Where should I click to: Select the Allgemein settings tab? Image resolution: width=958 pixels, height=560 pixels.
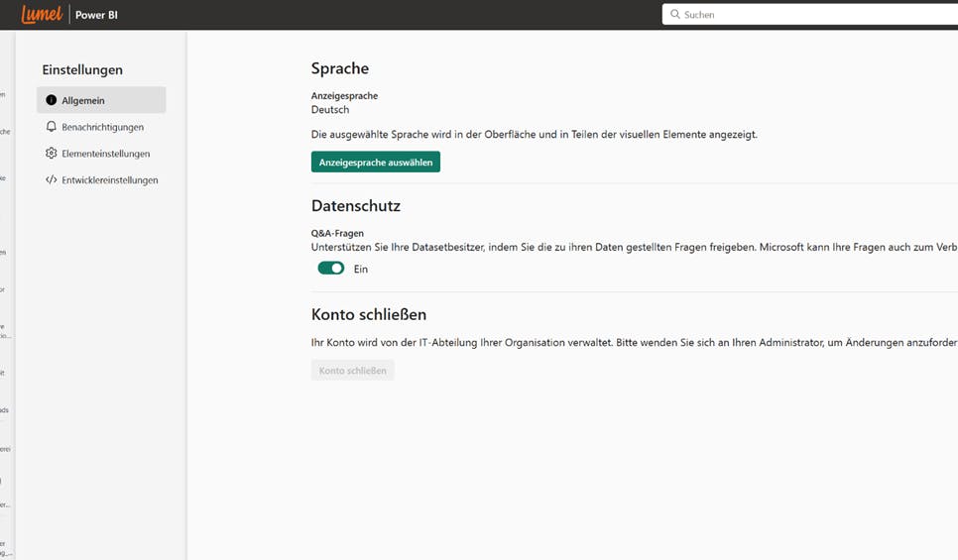(x=101, y=100)
